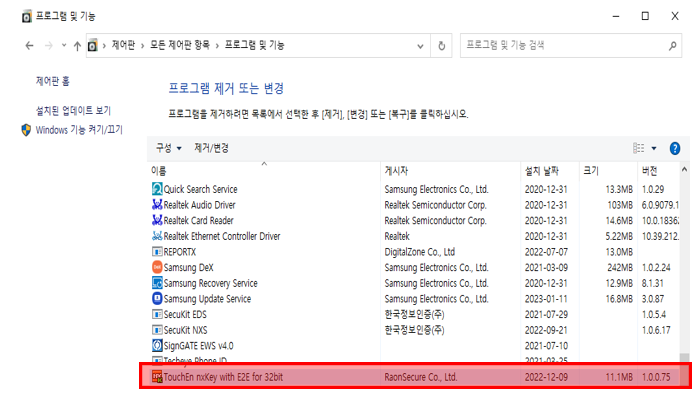Click the scrollbar up arrow of the list
Screen dimensions: 699x396
684,169
